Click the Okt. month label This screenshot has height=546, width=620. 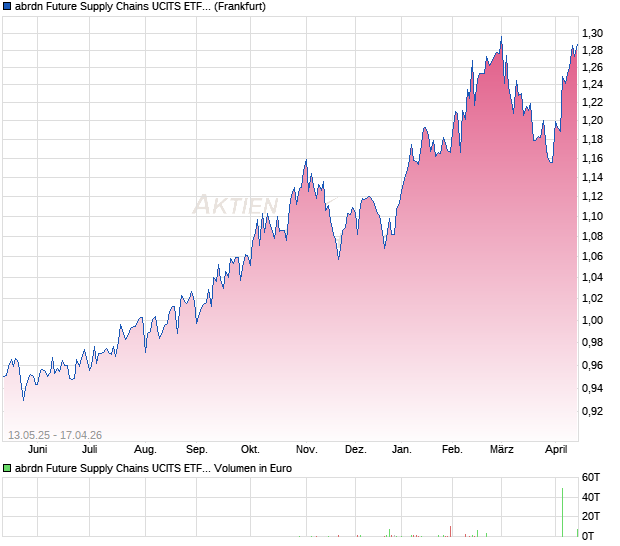click(x=251, y=449)
